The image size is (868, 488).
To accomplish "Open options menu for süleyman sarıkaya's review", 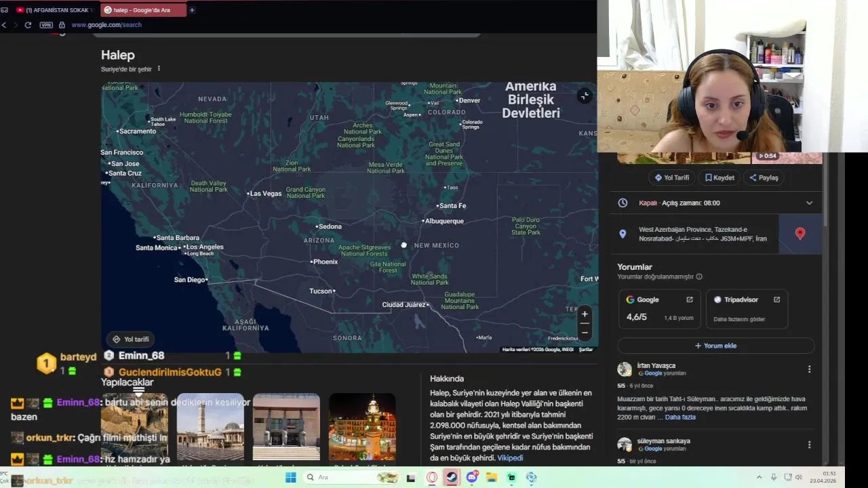I will pyautogui.click(x=809, y=445).
